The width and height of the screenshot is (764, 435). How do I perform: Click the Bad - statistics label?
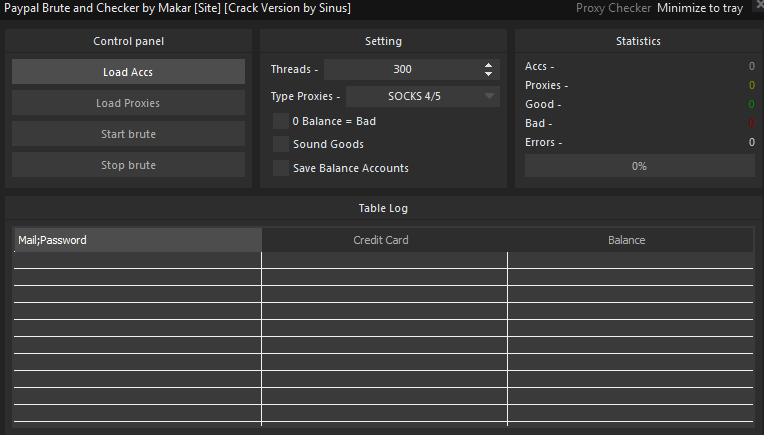(538, 123)
